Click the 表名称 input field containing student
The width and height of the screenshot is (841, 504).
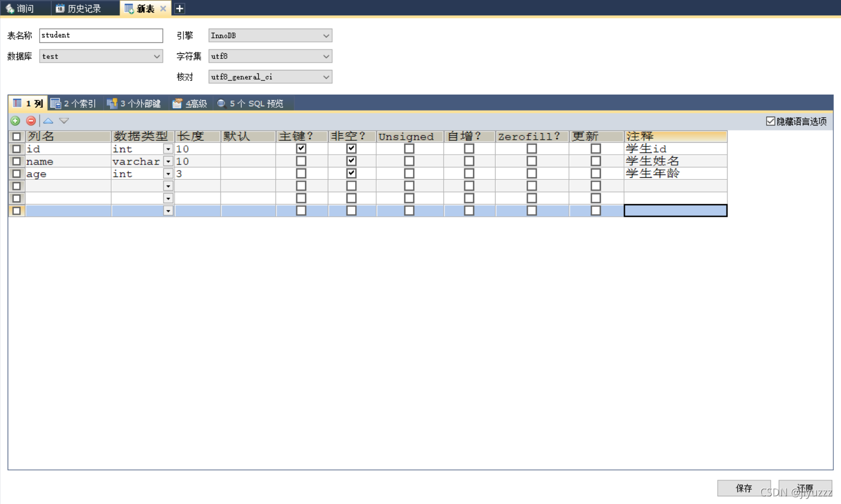(101, 35)
